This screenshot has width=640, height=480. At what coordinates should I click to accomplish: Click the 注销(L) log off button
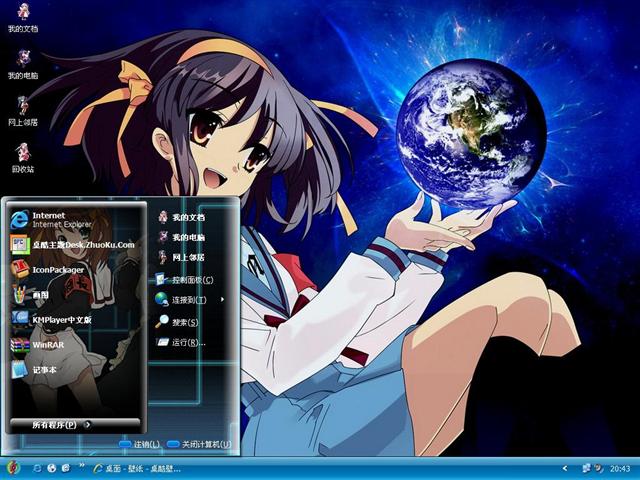coord(139,444)
